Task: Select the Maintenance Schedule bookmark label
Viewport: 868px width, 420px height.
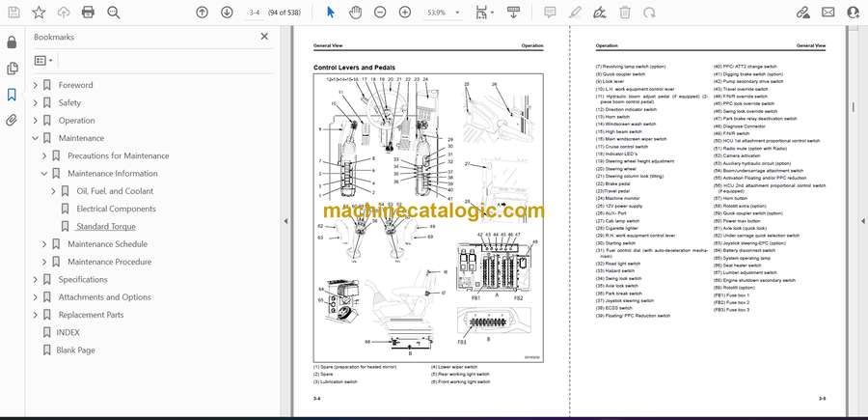Action: click(107, 244)
